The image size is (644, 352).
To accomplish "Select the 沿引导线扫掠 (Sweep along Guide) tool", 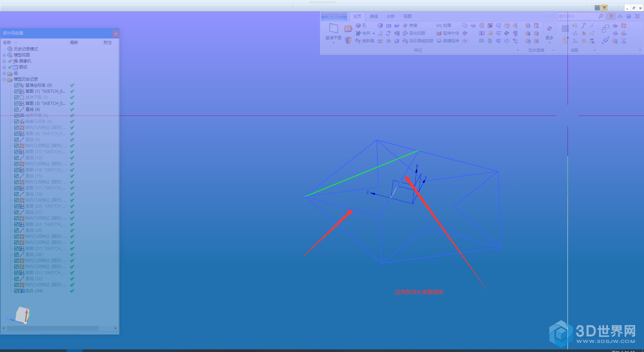I will tap(418, 41).
